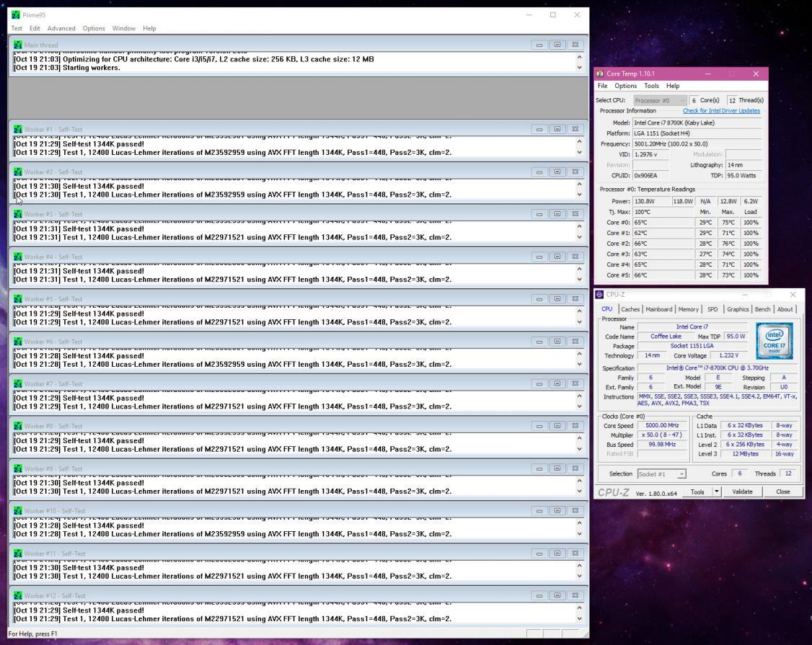Switch to the Caches tab in CPU-Z
The width and height of the screenshot is (812, 645).
pyautogui.click(x=630, y=309)
